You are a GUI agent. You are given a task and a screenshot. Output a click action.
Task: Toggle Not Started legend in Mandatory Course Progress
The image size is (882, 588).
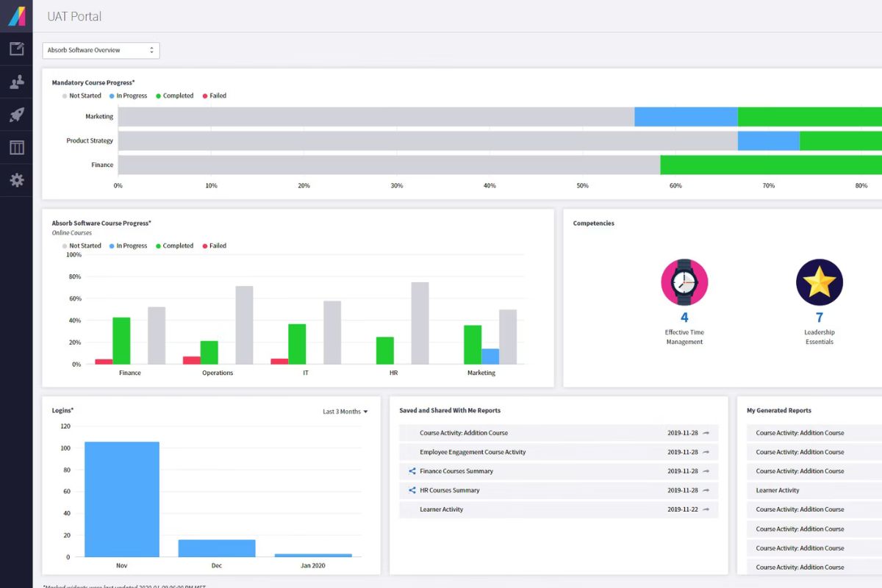82,96
